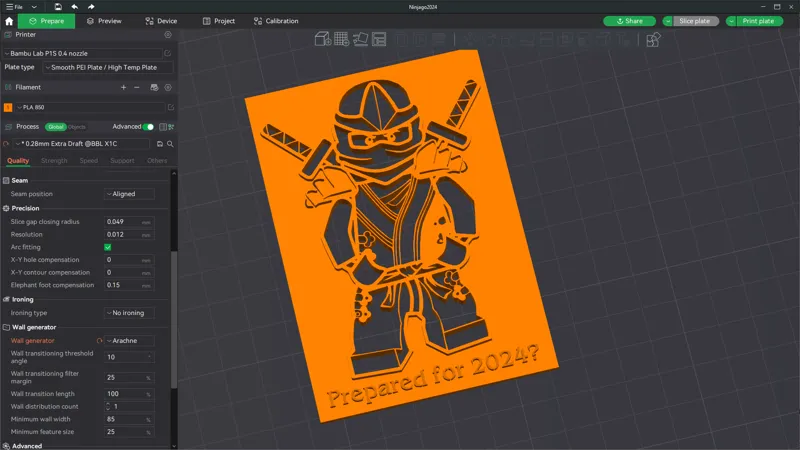Click the Auto orient toolbar icon
The height and width of the screenshot is (450, 800).
(x=360, y=39)
